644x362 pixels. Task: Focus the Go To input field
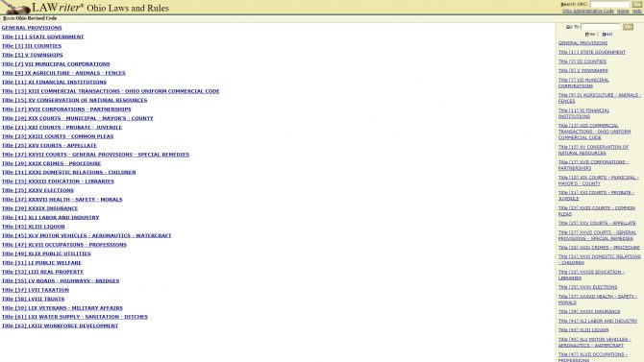601,27
